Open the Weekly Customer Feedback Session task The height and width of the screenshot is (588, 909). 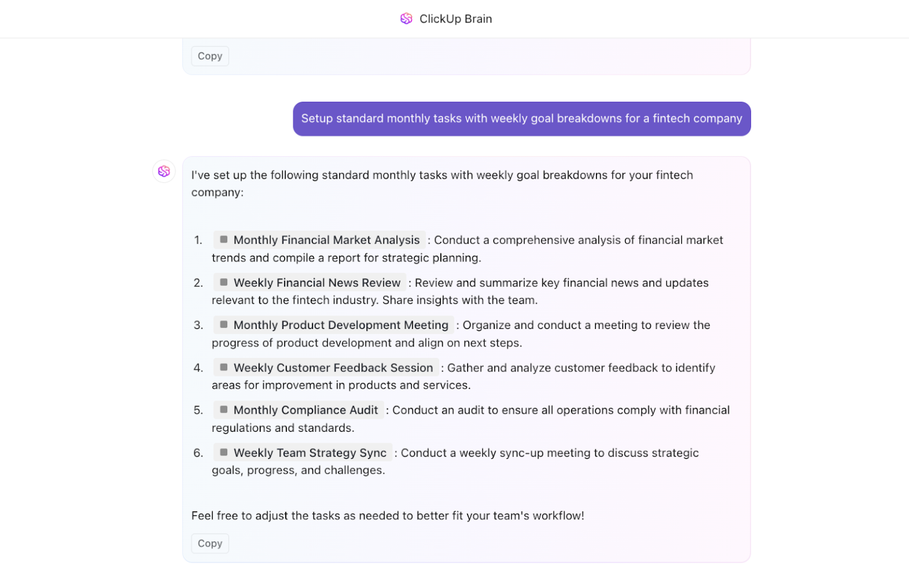coord(333,367)
